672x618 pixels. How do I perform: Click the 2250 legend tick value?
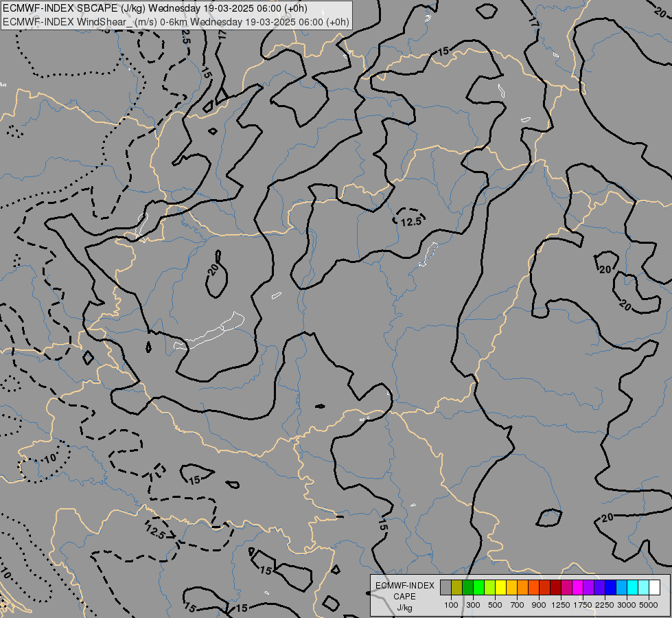click(605, 605)
